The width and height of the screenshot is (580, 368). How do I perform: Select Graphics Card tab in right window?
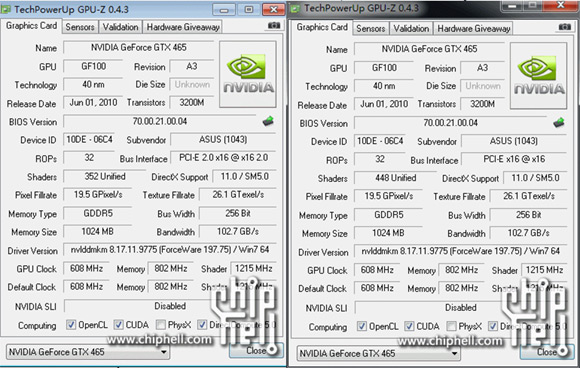pos(322,27)
